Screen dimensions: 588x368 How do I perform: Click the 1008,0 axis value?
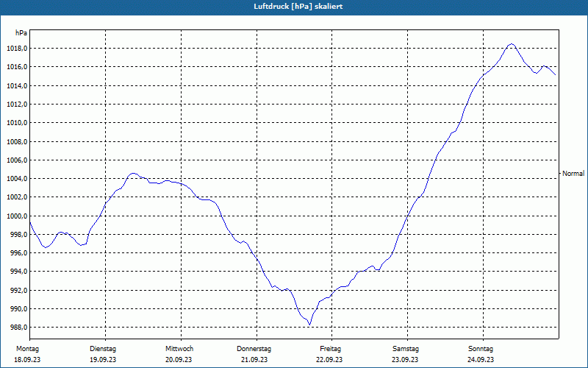pos(17,141)
